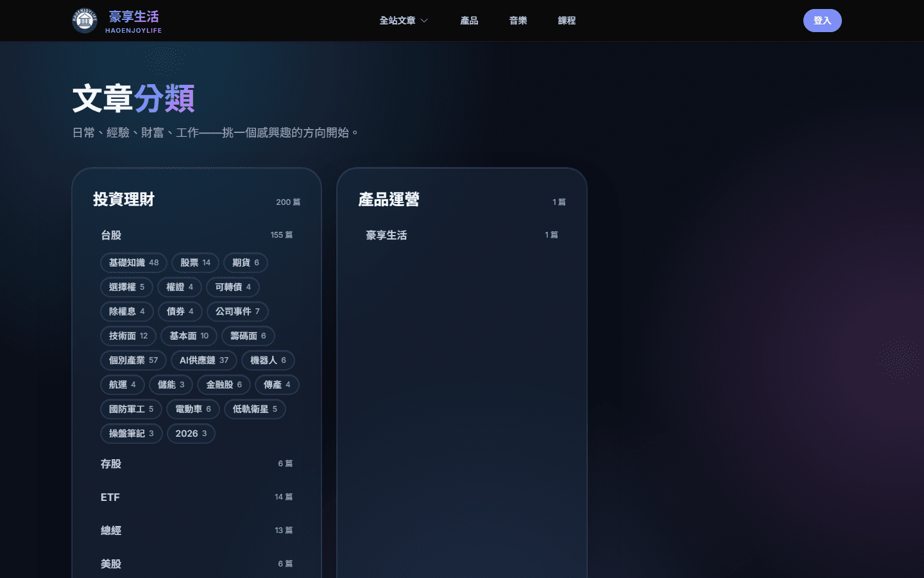924x578 pixels.
Task: Go to the 產品 nav item
Action: (x=469, y=21)
